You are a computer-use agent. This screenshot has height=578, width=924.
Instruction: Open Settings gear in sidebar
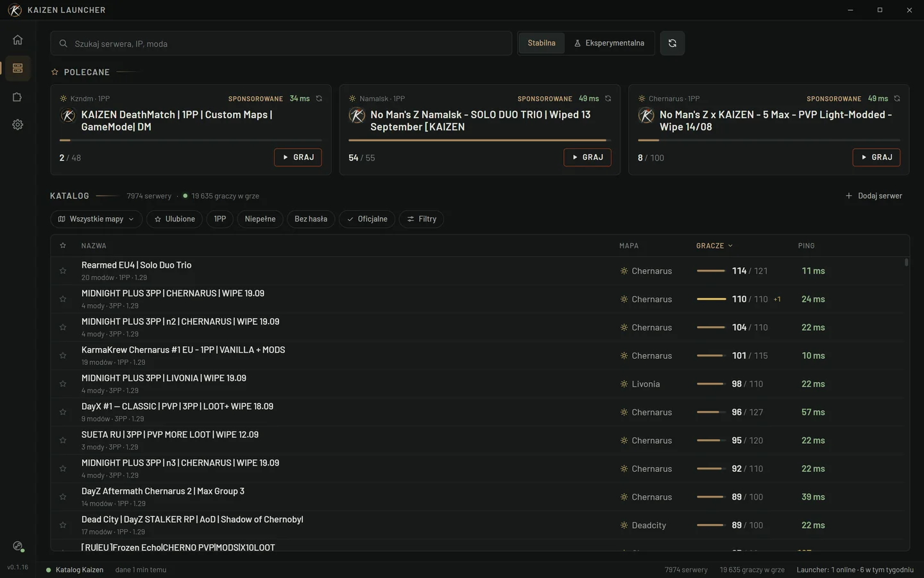[x=17, y=125]
